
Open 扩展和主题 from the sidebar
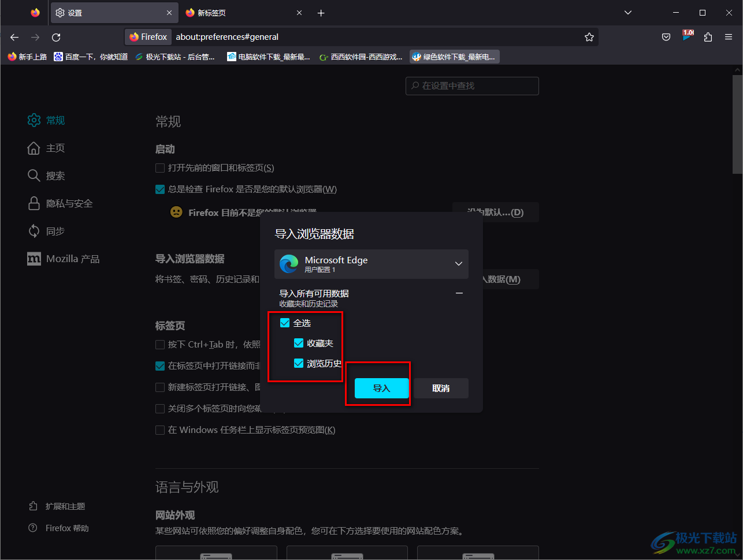57,506
